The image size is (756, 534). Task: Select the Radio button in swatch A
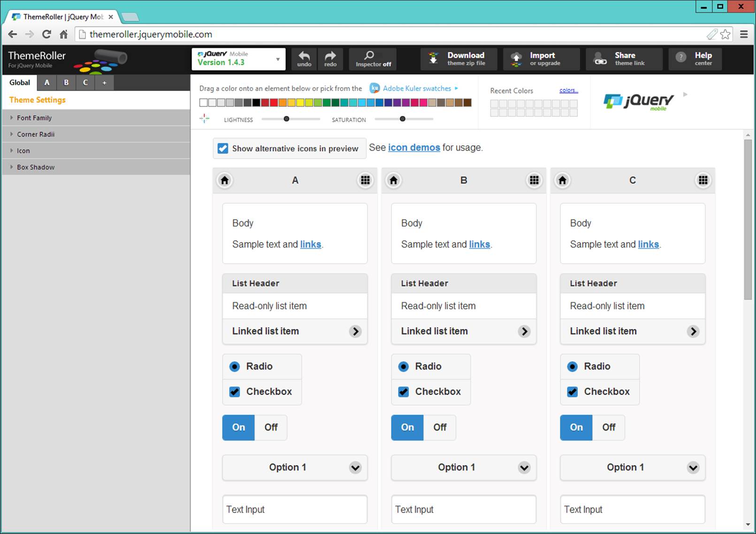(x=235, y=366)
